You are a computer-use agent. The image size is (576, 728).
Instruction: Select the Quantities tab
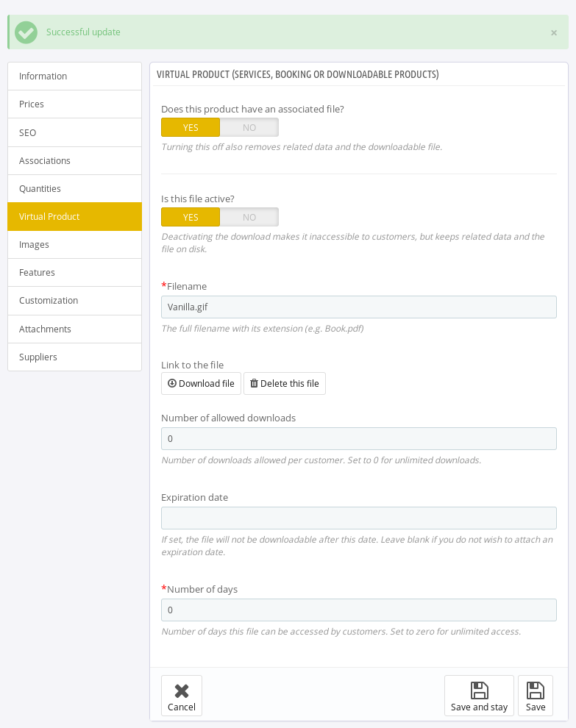[74, 189]
